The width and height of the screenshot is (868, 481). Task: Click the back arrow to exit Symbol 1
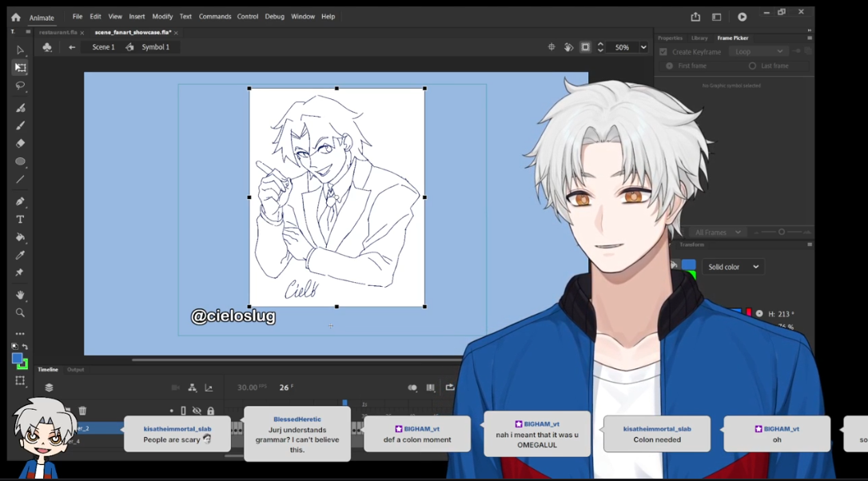pyautogui.click(x=72, y=47)
